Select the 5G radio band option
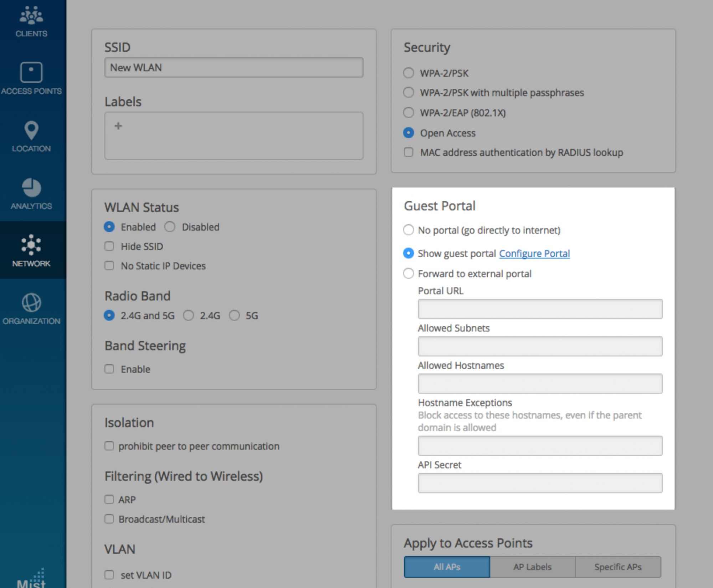The image size is (713, 588). [234, 315]
